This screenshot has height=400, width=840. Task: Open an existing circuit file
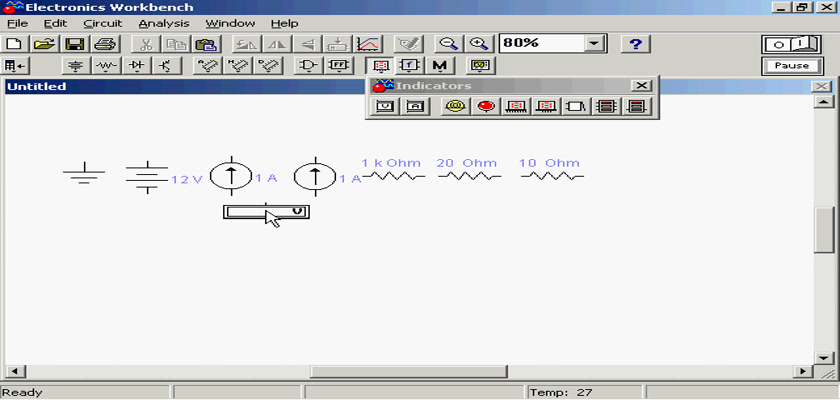[44, 44]
